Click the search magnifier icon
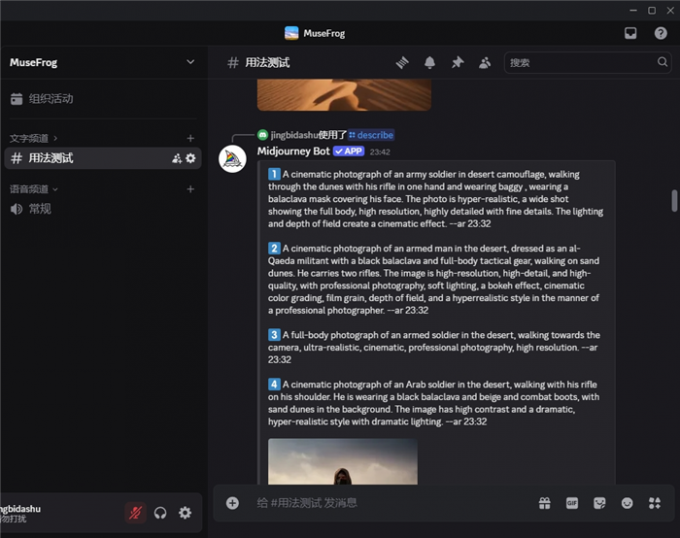This screenshot has height=538, width=680. pyautogui.click(x=662, y=62)
